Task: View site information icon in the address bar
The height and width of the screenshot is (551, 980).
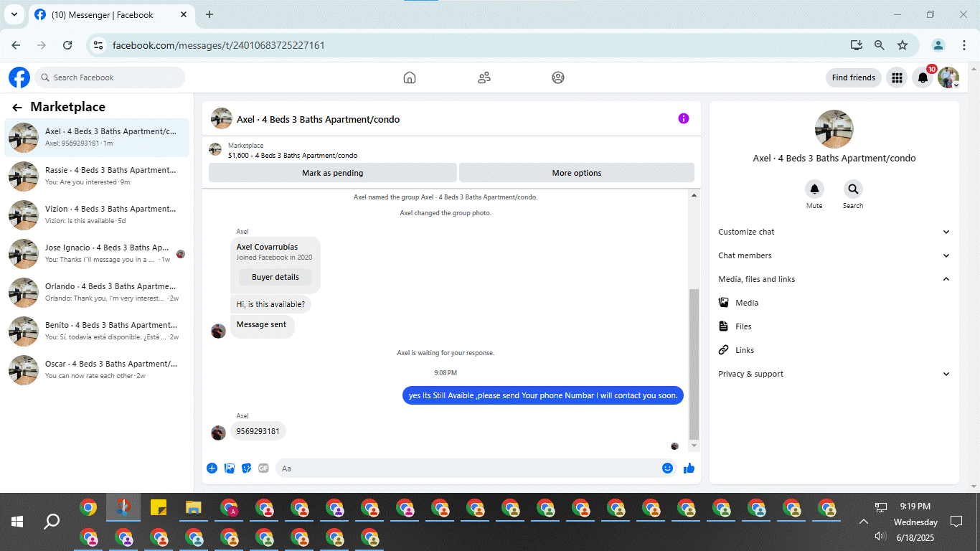Action: click(x=99, y=45)
